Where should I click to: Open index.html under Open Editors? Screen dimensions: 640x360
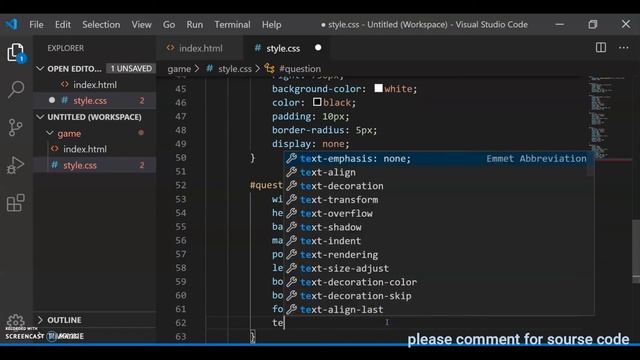click(95, 84)
